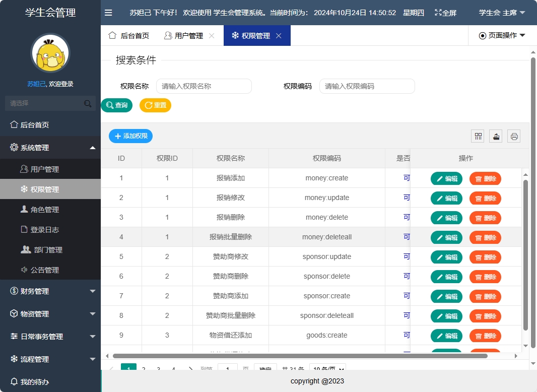Open the 页面操作 dropdown
This screenshot has height=392, width=537.
point(503,35)
